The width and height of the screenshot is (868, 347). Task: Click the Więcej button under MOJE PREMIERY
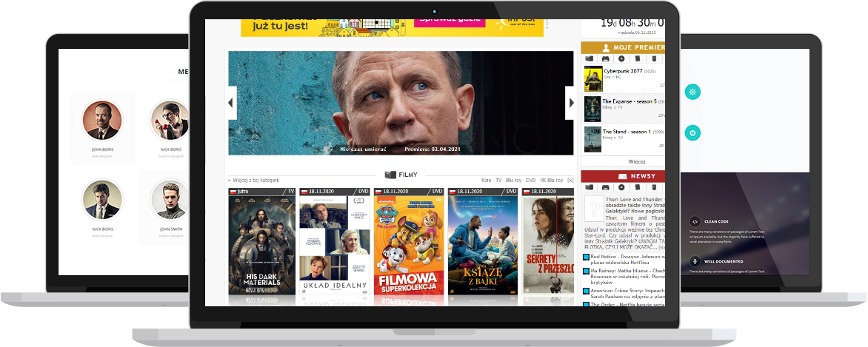point(623,161)
